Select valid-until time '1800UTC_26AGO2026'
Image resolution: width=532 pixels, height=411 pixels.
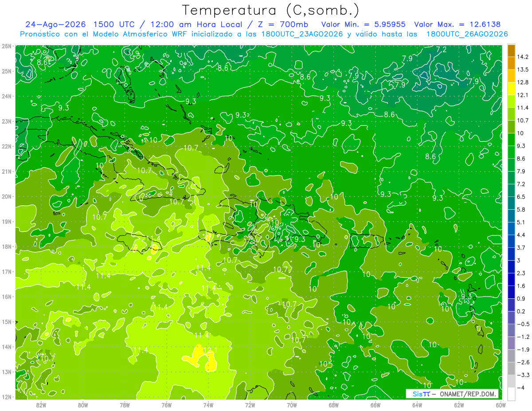click(x=467, y=34)
